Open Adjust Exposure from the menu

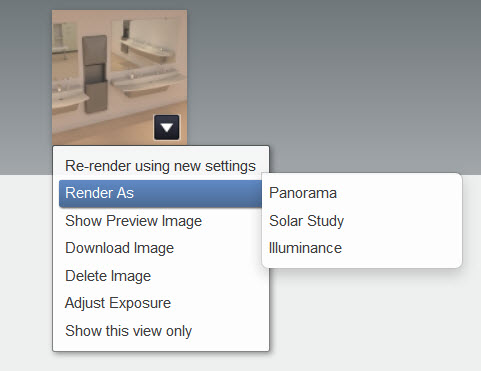[160, 303]
